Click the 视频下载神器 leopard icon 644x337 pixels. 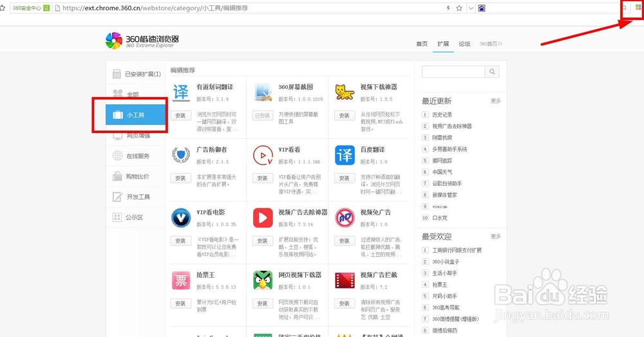pyautogui.click(x=345, y=93)
